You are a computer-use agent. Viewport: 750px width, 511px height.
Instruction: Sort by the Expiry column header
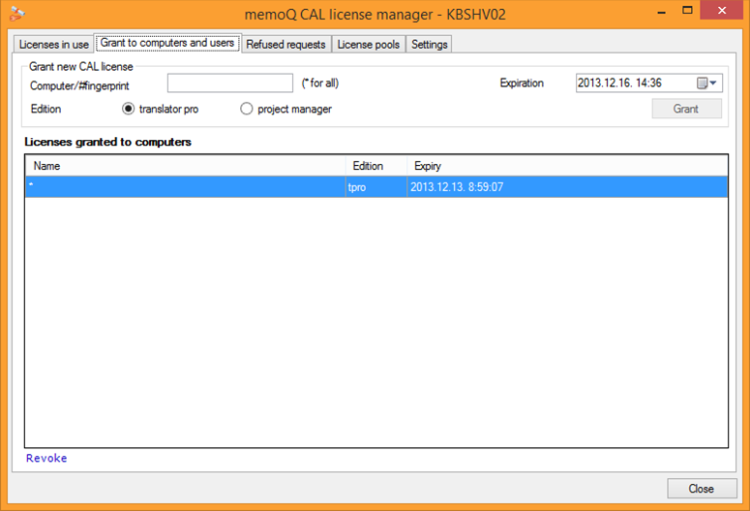click(x=567, y=166)
